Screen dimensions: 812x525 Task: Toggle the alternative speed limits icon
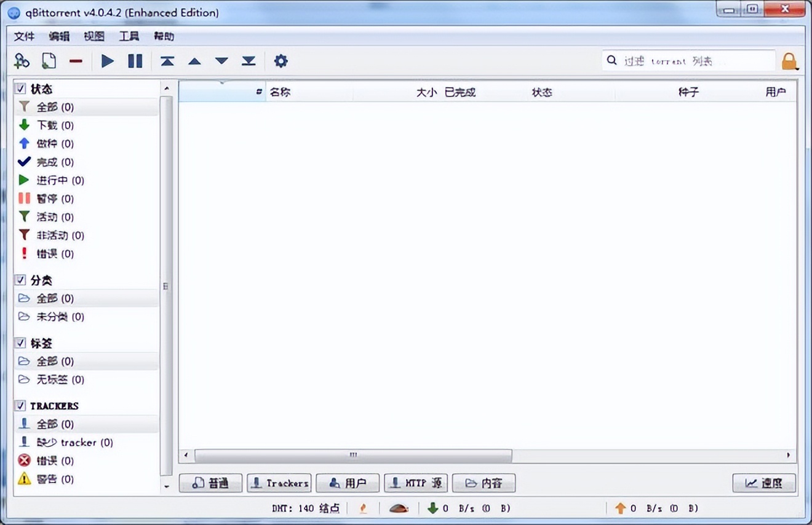[x=399, y=508]
